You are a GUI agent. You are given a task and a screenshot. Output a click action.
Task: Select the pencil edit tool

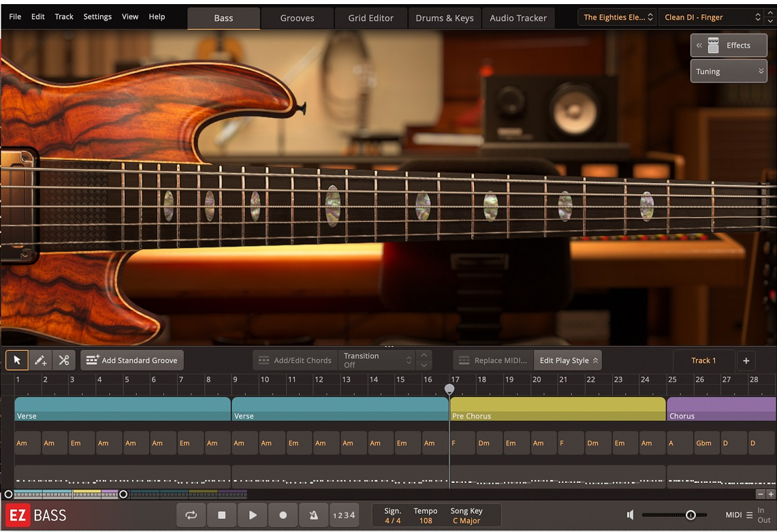[x=40, y=360]
